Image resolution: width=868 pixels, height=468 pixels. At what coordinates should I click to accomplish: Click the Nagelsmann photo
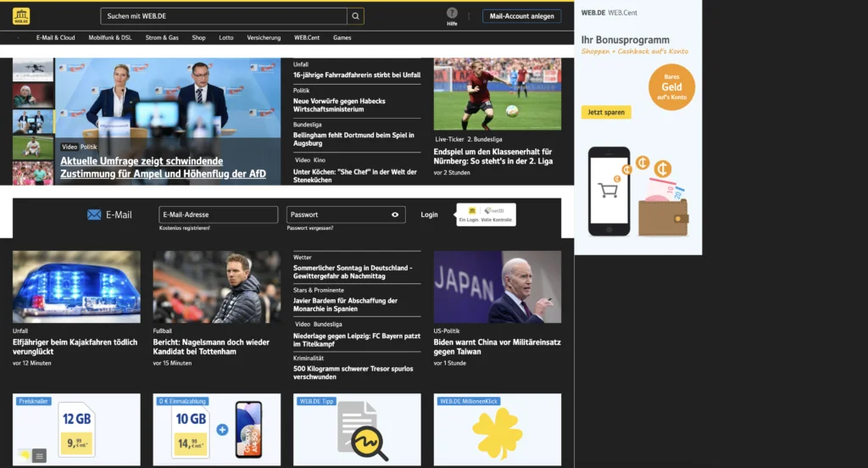pos(216,287)
